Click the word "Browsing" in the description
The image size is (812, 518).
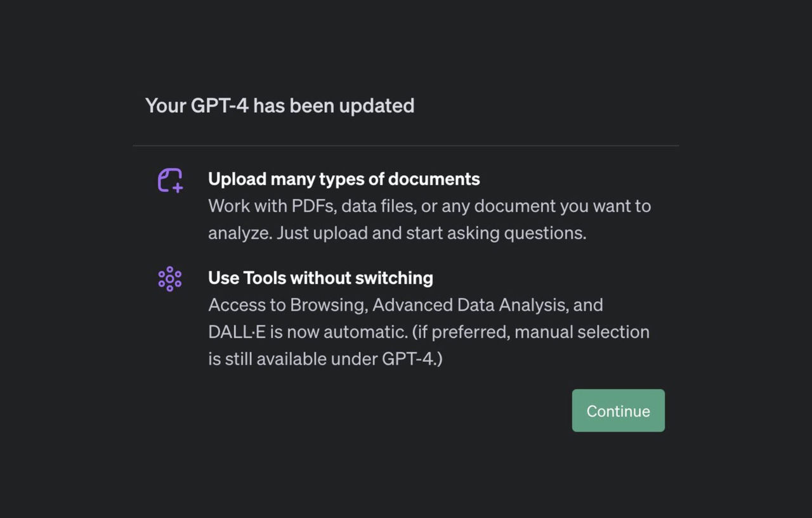pyautogui.click(x=328, y=305)
